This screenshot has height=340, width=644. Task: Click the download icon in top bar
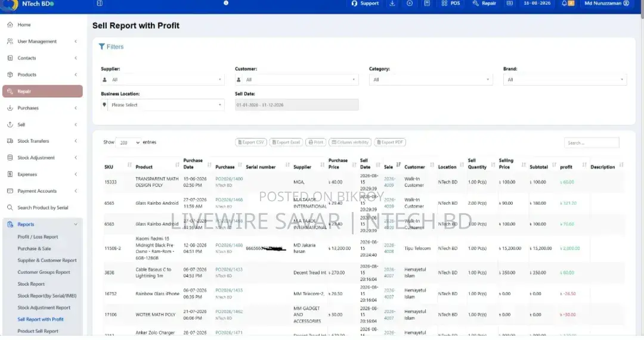(x=392, y=4)
